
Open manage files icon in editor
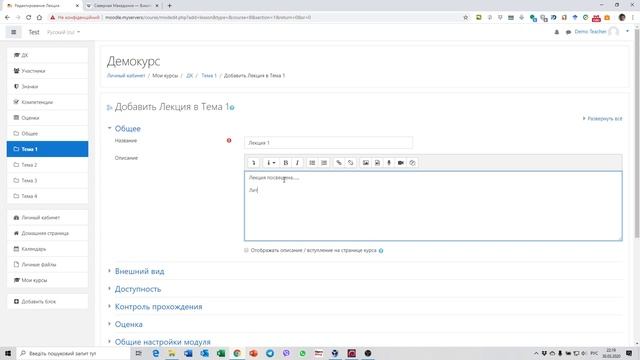[x=412, y=163]
